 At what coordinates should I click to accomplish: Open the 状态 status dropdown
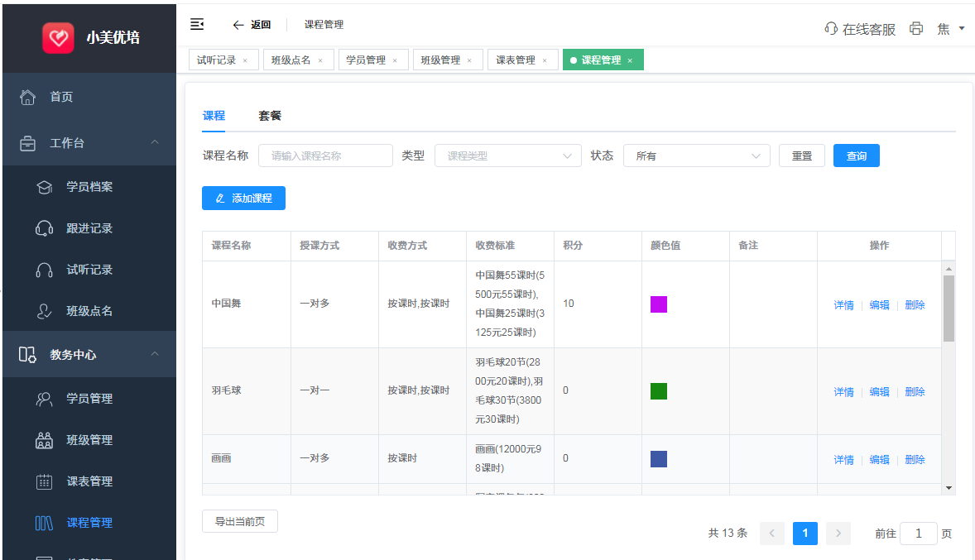[696, 156]
